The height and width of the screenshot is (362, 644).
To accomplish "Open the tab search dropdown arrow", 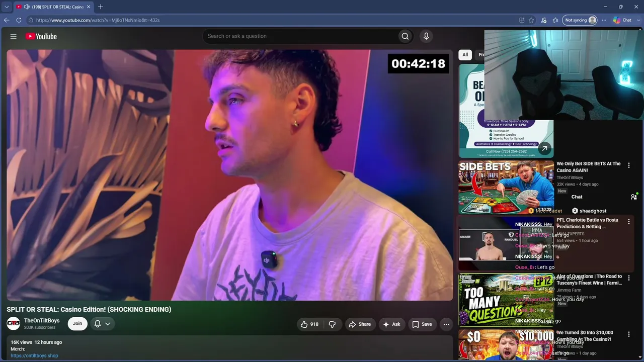I will pos(7,7).
